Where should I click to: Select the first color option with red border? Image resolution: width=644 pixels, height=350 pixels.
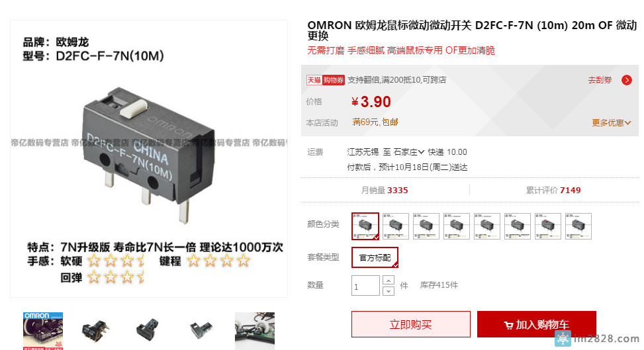[x=365, y=226]
